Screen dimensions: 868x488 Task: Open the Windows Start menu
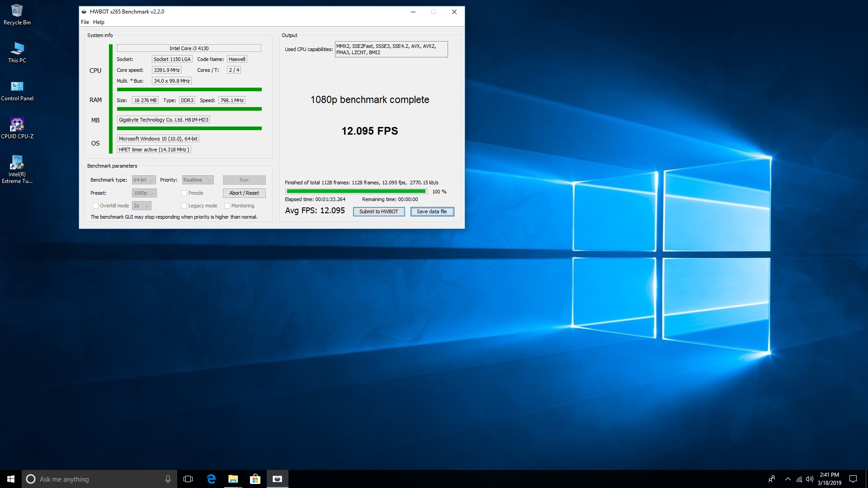(11, 479)
